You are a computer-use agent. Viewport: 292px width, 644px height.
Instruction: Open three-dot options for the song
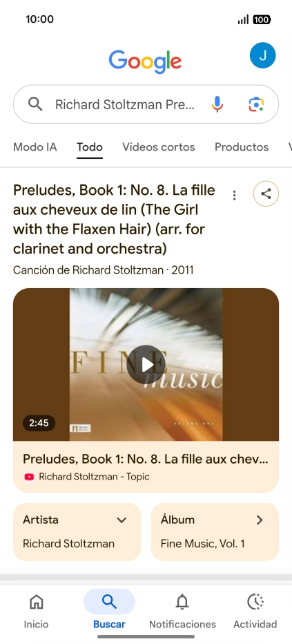tap(234, 195)
